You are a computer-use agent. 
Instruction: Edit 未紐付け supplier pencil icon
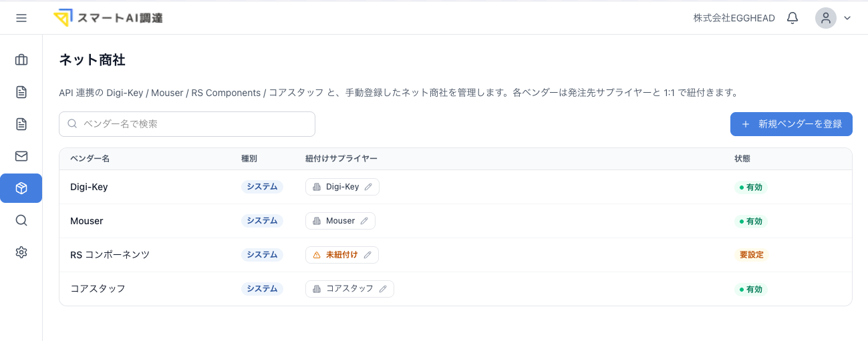[368, 255]
